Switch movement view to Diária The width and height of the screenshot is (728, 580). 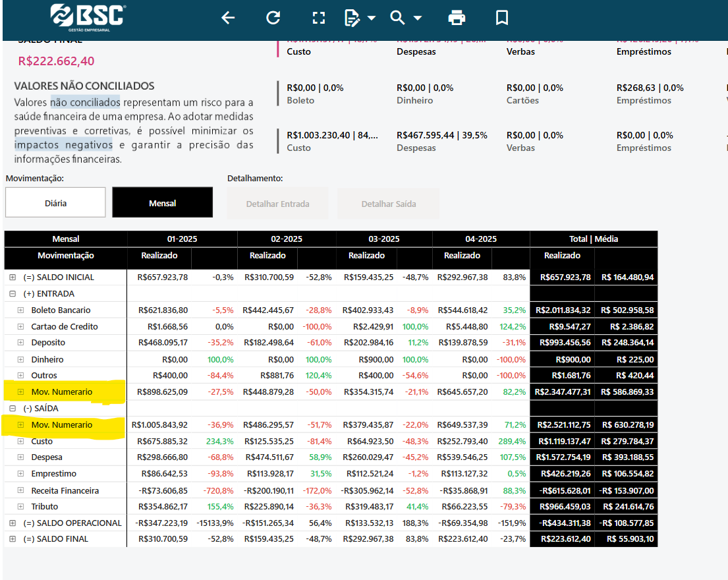(x=56, y=202)
